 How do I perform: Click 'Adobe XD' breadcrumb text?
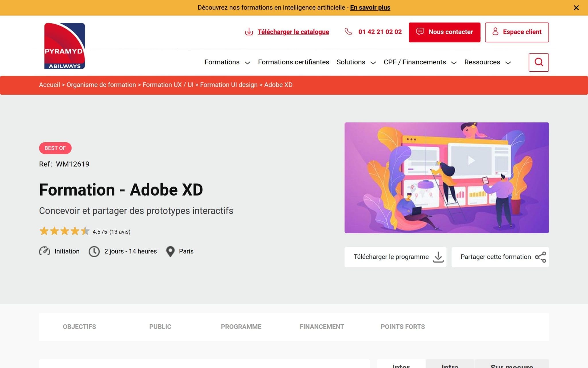pyautogui.click(x=278, y=85)
